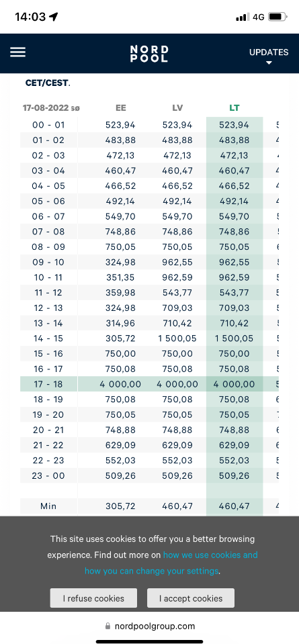Select the EE column header
299x644 pixels.
[x=121, y=108]
